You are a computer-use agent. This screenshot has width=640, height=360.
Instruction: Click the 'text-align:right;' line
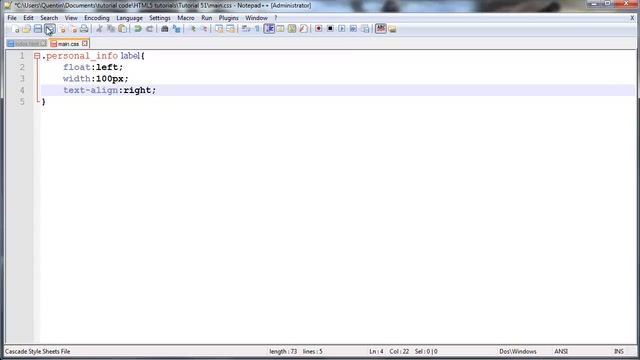pos(109,90)
